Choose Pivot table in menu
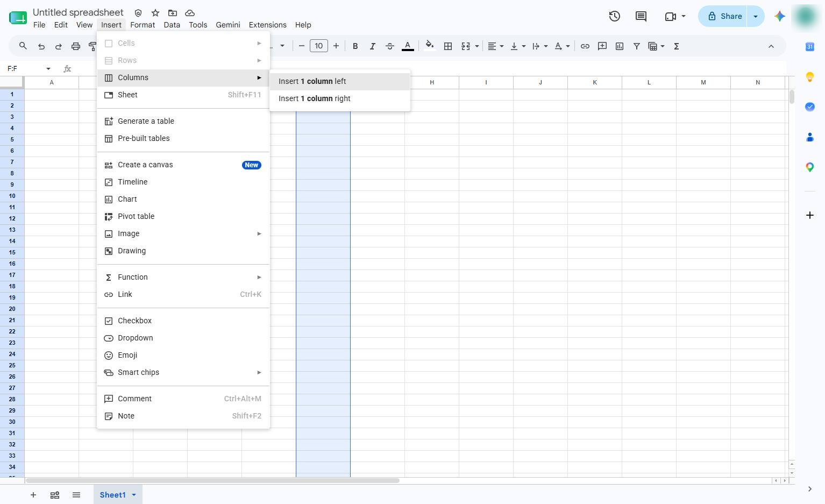Screen dimensions: 825x504 [183, 216]
